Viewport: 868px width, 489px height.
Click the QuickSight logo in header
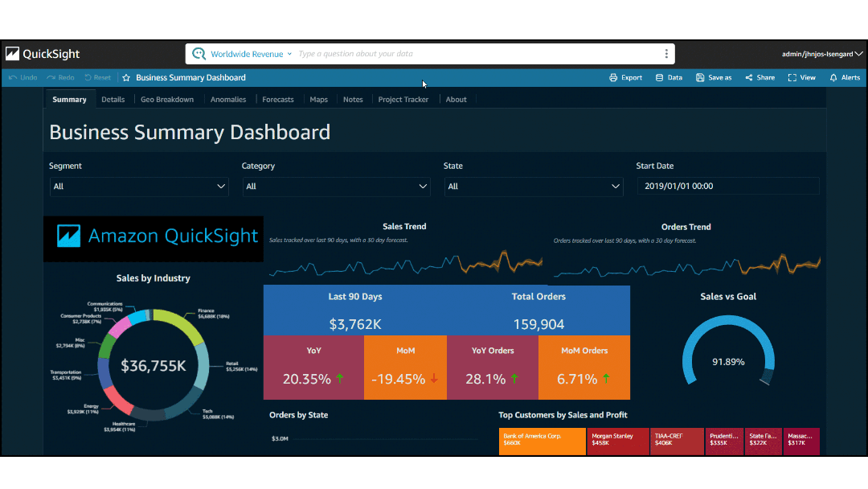coord(43,54)
